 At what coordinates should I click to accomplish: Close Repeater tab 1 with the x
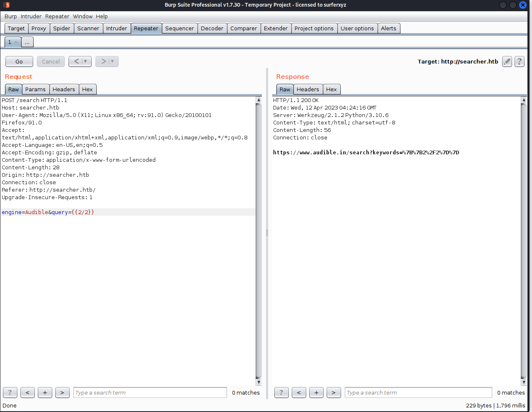(x=16, y=42)
